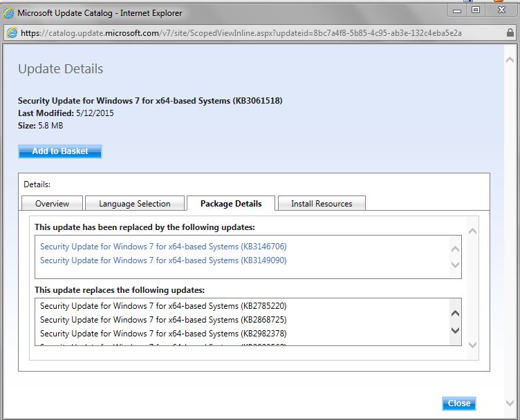This screenshot has height=420, width=520.
Task: Click the security lock icon beside the URL
Action: 12,32
